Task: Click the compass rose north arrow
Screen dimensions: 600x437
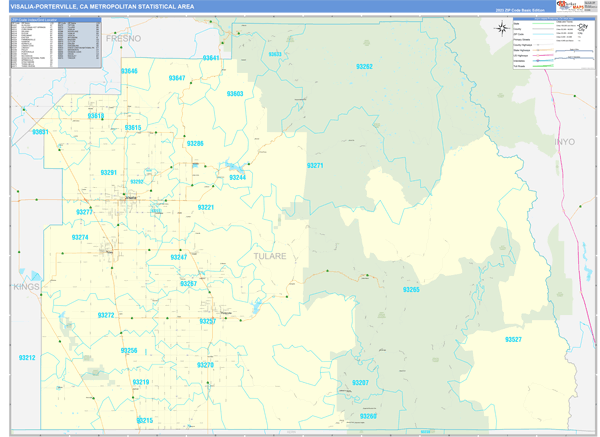Action: pos(500,29)
